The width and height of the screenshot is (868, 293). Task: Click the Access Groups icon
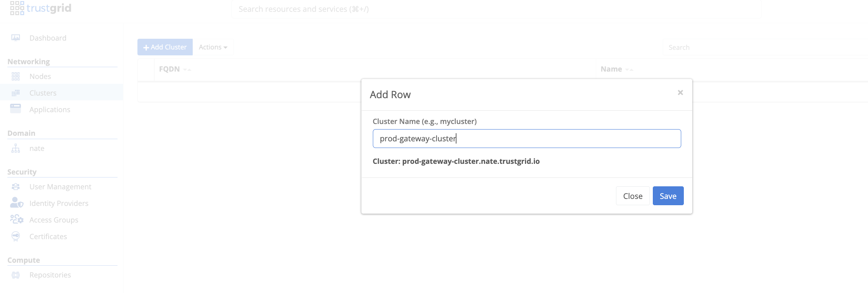point(17,219)
